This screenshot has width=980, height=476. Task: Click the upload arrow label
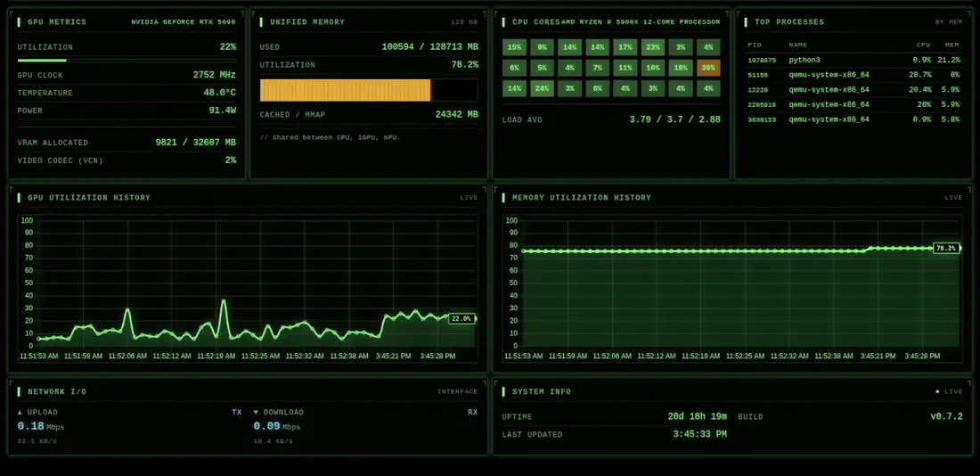point(37,412)
